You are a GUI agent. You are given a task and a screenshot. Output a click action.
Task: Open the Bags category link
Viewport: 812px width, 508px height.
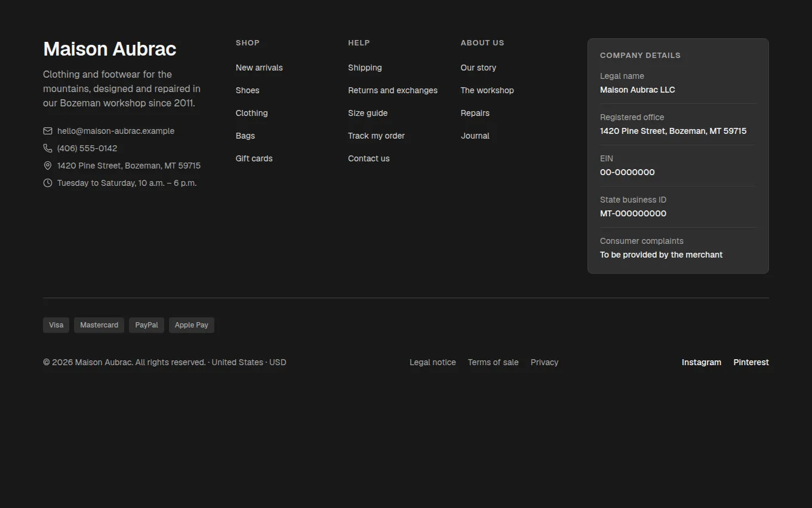(x=245, y=136)
